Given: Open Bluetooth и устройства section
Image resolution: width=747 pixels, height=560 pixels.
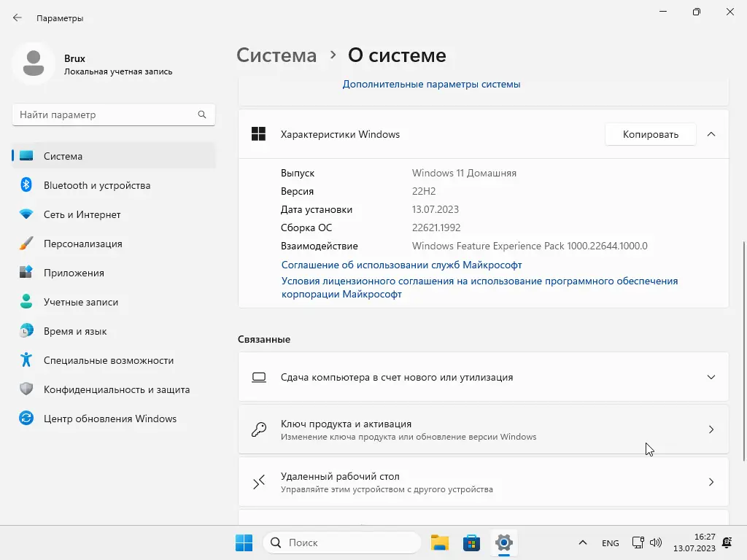Looking at the screenshot, I should pos(113,185).
